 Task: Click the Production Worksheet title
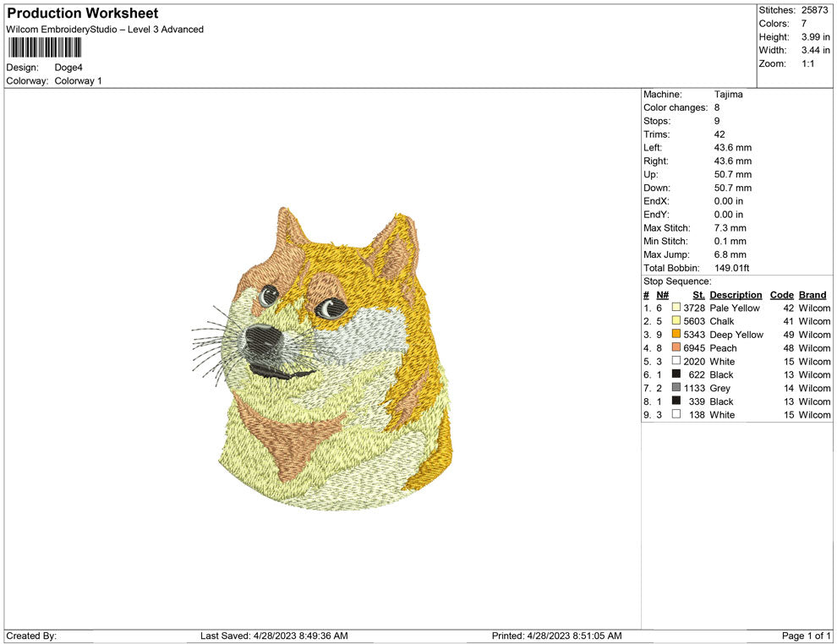[82, 13]
